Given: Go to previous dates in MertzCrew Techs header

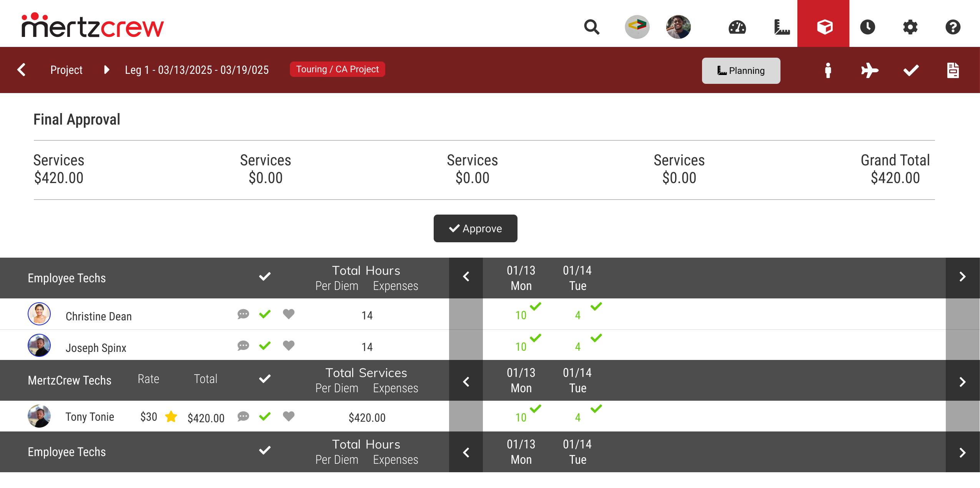Looking at the screenshot, I should (x=466, y=382).
